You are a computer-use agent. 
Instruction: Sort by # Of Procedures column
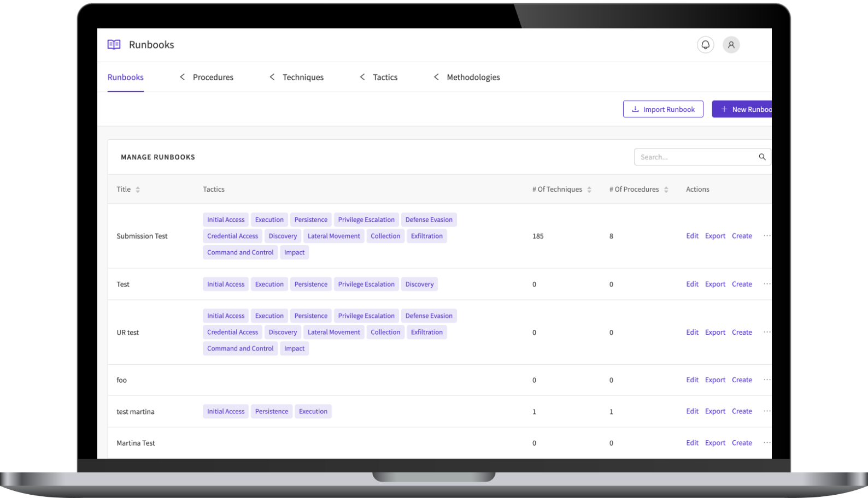click(x=666, y=189)
